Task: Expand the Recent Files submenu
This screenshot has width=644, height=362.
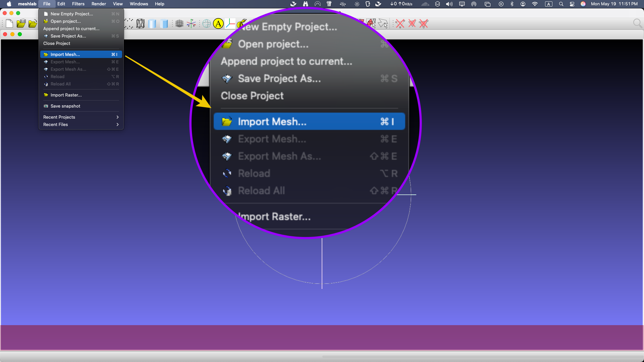Action: (x=81, y=124)
